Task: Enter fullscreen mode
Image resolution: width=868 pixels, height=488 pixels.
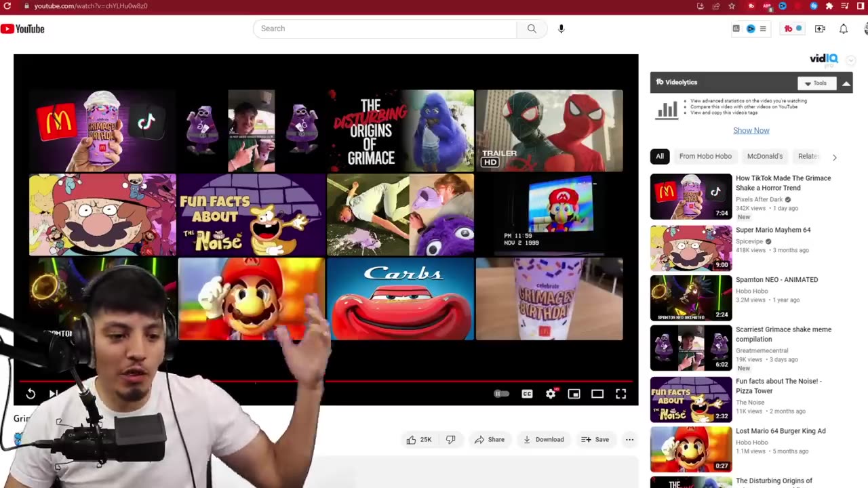Action: [x=620, y=394]
